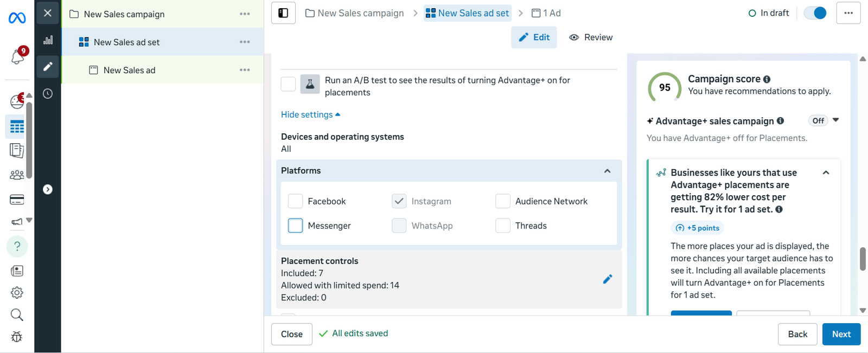Tick the Threads platform checkbox

point(503,226)
